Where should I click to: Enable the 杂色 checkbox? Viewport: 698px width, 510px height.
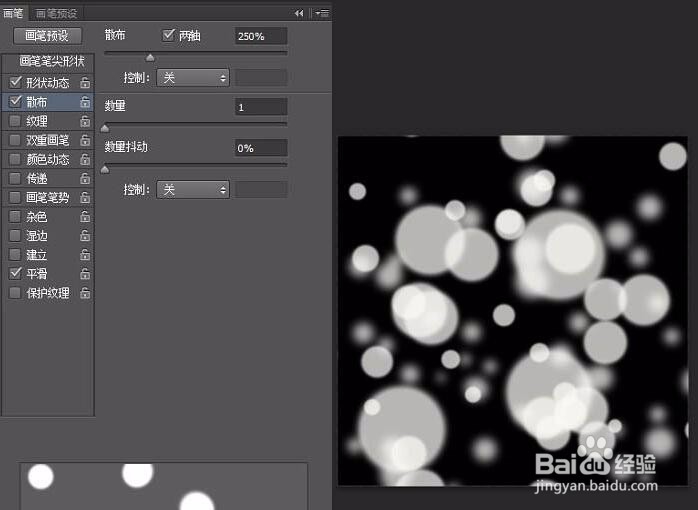click(15, 217)
